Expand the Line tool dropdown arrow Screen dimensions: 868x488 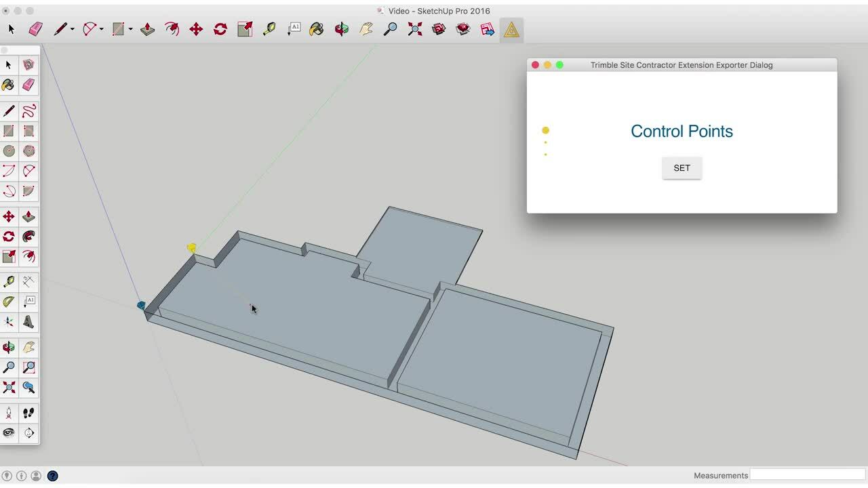(x=73, y=29)
